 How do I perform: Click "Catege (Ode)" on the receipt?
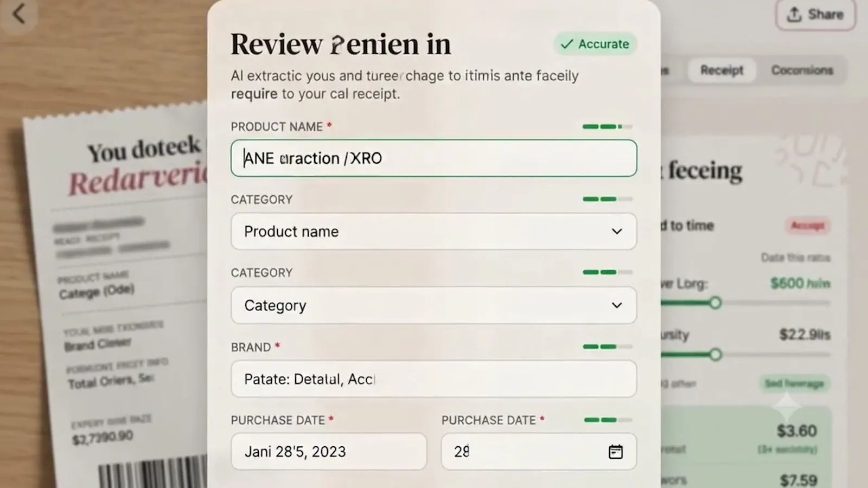click(x=97, y=291)
